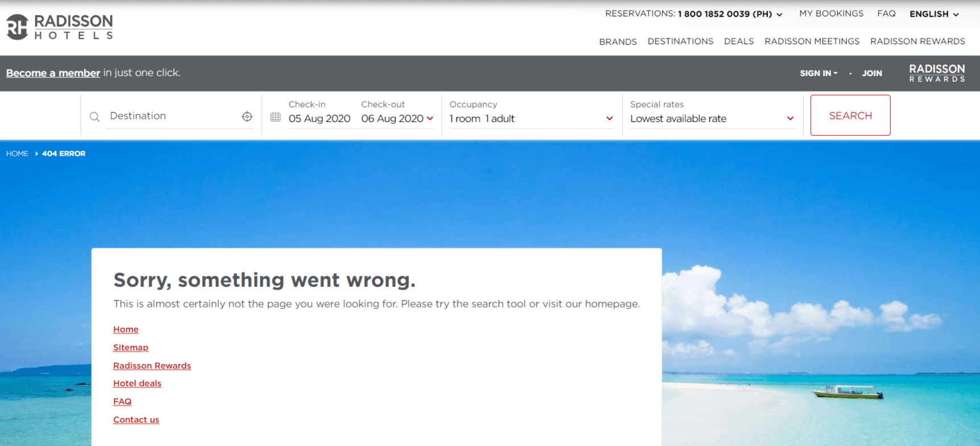Follow the Become a member link
Screen dimensions: 980x446
(x=53, y=73)
